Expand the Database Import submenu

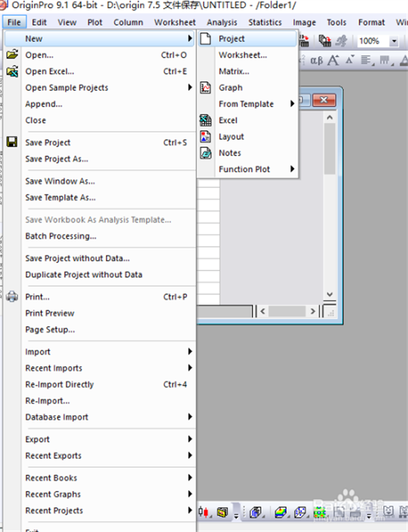(x=100, y=416)
